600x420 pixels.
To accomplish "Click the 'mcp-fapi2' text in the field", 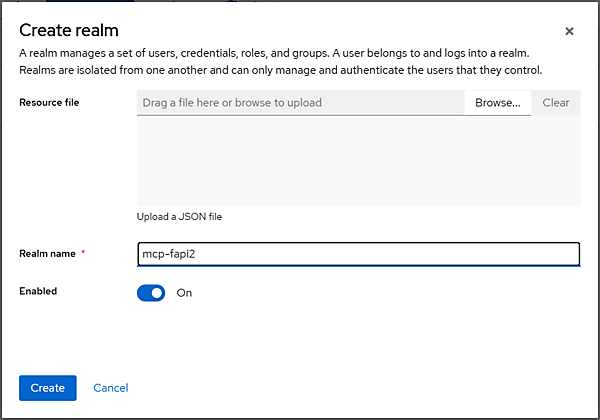I will click(x=169, y=254).
